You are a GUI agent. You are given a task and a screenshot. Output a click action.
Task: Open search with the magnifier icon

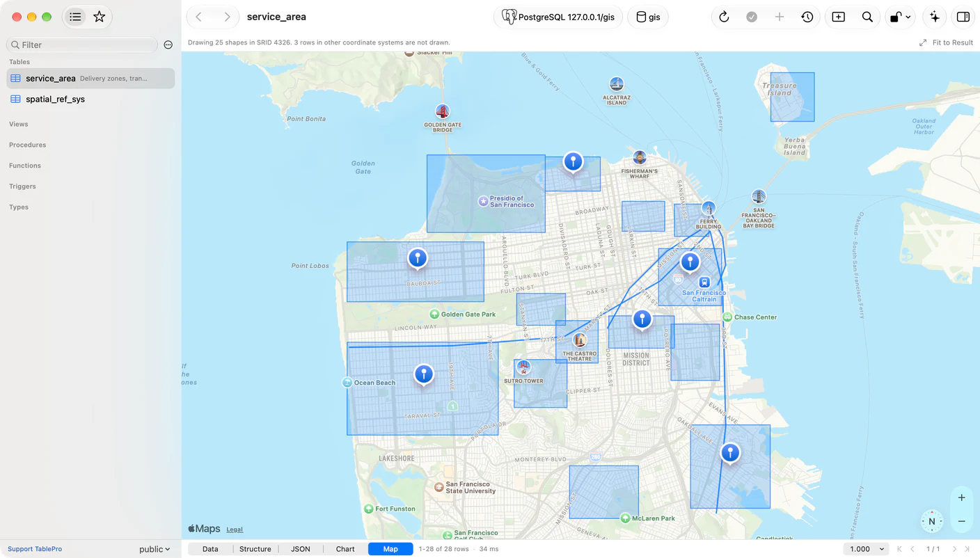tap(867, 17)
